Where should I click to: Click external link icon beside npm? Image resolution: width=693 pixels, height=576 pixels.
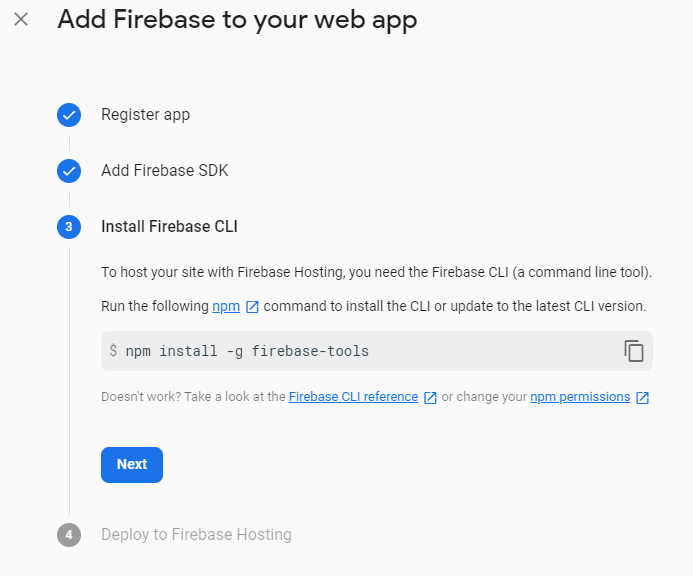[x=252, y=306]
